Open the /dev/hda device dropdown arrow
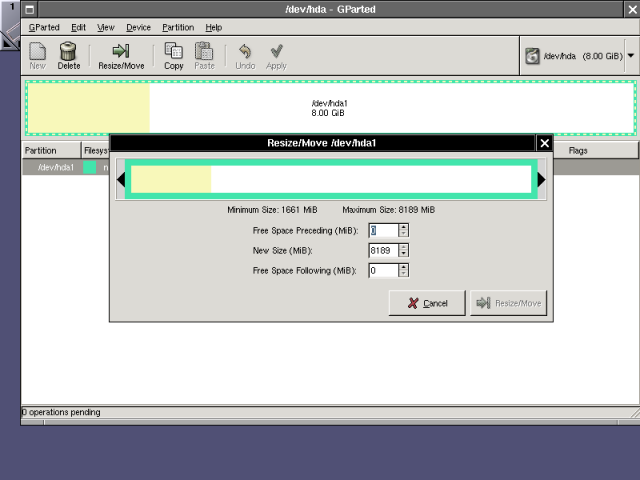This screenshot has width=640, height=480. (x=631, y=56)
